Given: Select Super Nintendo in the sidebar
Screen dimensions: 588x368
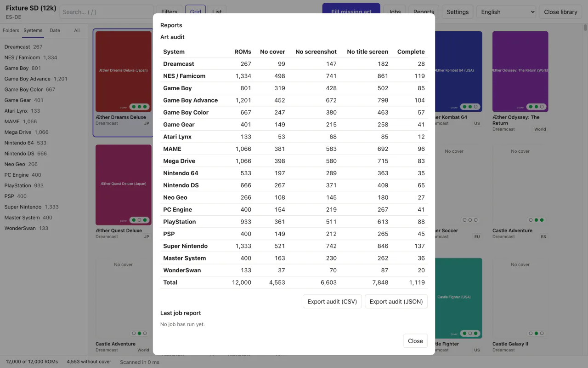Looking at the screenshot, I should tap(44, 207).
